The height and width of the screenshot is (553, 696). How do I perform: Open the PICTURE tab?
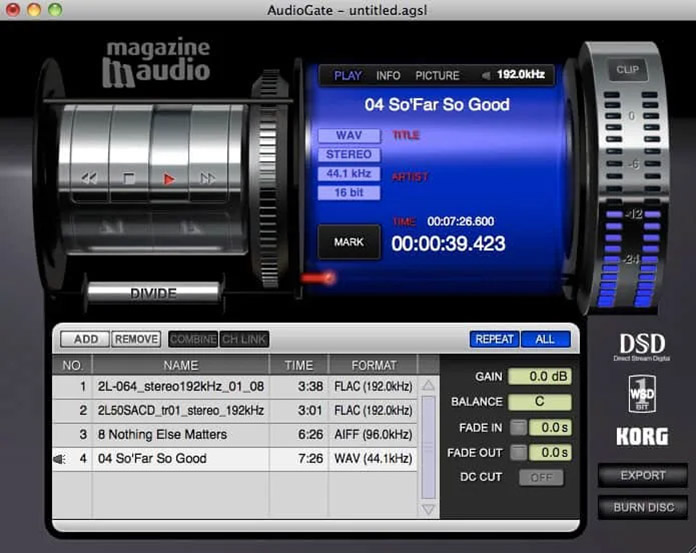point(437,76)
